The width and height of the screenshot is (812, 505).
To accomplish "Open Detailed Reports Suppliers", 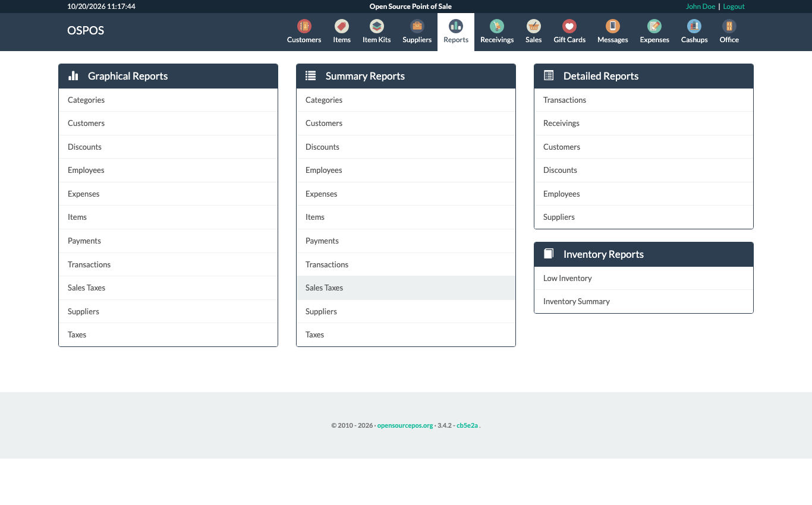I will point(644,217).
